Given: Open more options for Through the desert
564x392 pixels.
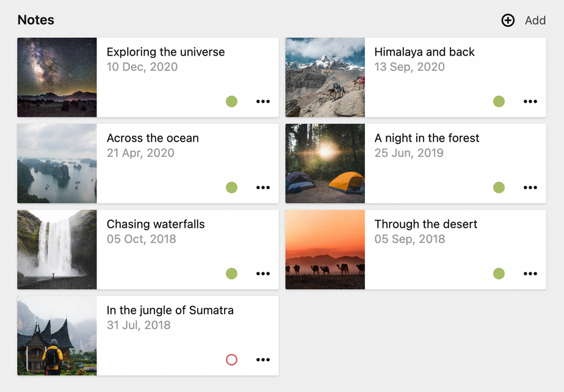Looking at the screenshot, I should tap(530, 274).
